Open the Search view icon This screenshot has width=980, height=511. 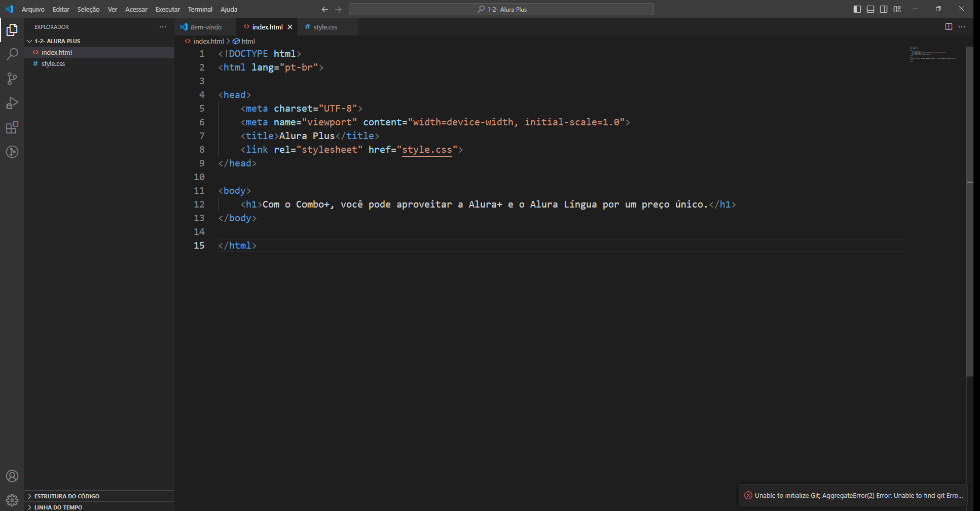[12, 54]
